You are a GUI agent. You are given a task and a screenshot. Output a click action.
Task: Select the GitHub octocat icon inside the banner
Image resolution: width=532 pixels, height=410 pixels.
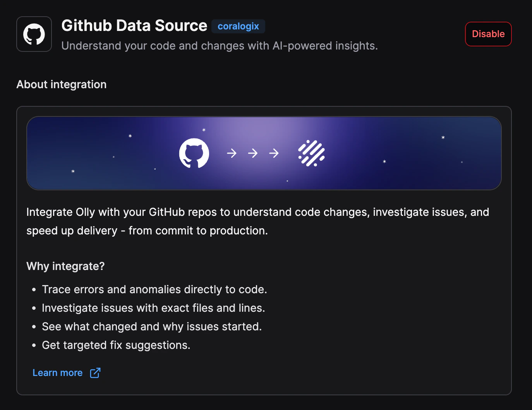194,153
